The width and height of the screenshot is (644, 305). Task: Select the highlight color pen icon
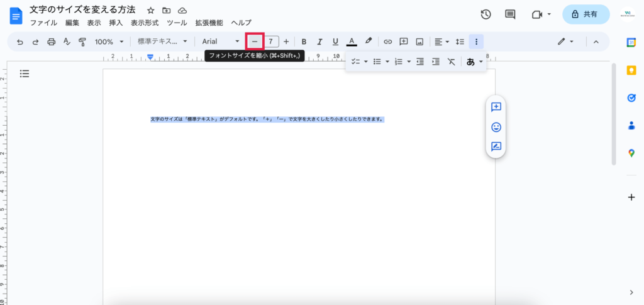pos(369,42)
